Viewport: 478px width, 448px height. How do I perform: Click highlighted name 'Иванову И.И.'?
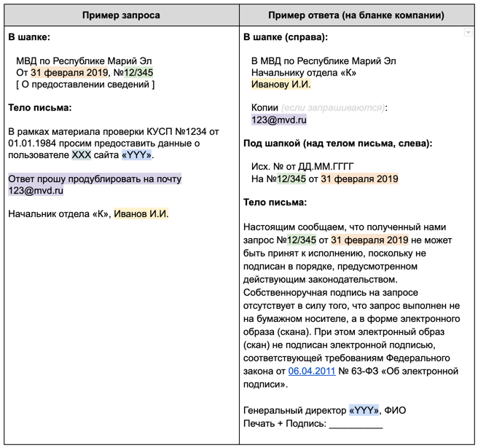[281, 85]
